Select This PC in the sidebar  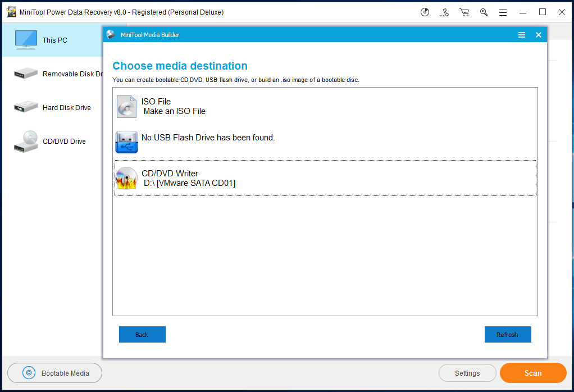pos(53,40)
